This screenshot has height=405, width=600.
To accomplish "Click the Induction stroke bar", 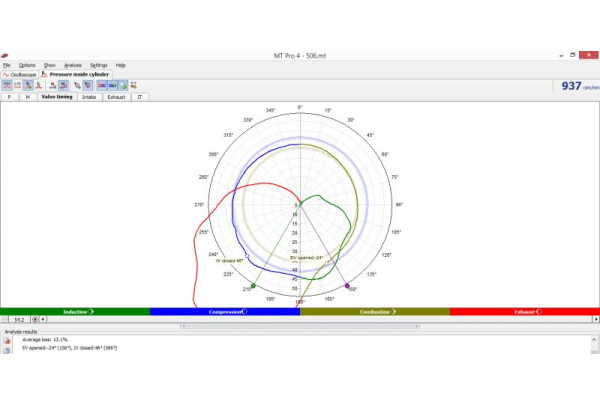I will coord(75,312).
